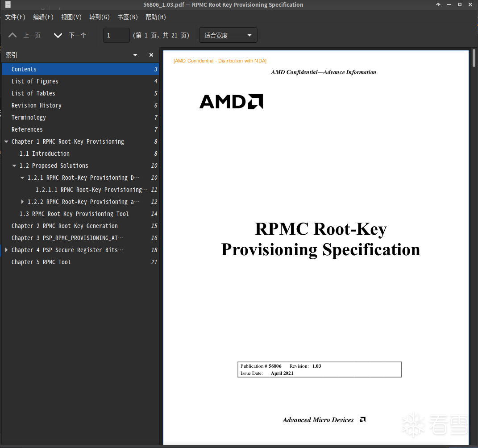Click the page count text 第 1 页, 共 21 页
478x448 pixels.
[x=161, y=35]
